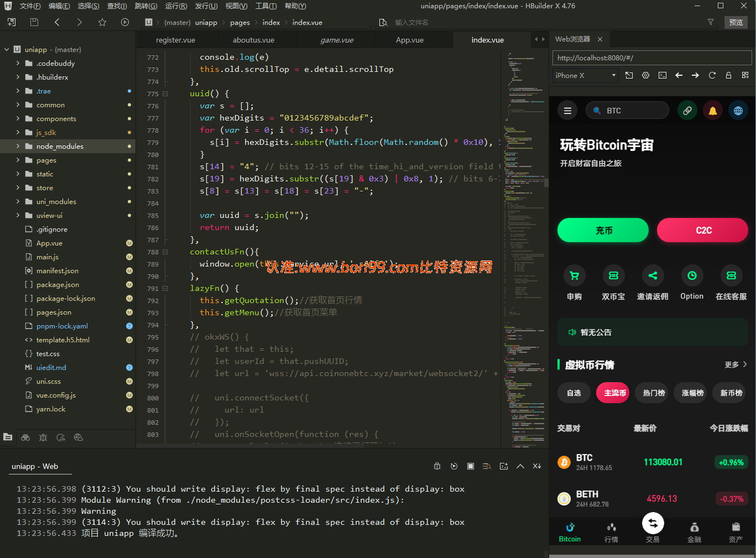This screenshot has height=558, width=756.
Task: Collapse the console panel with up chevron
Action: pos(520,466)
